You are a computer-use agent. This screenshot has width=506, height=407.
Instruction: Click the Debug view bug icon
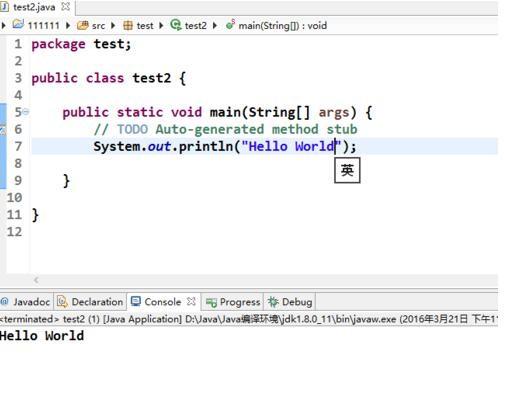tap(273, 302)
